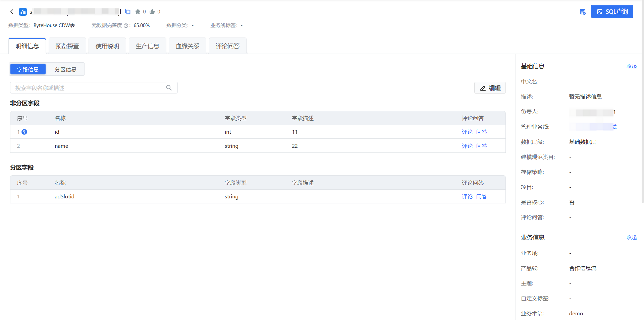Click the 编辑 edit button
This screenshot has width=644, height=320.
490,88
